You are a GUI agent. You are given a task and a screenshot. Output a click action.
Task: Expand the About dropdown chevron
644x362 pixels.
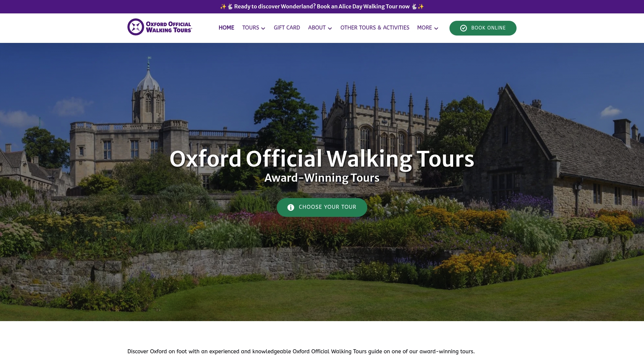tap(330, 28)
